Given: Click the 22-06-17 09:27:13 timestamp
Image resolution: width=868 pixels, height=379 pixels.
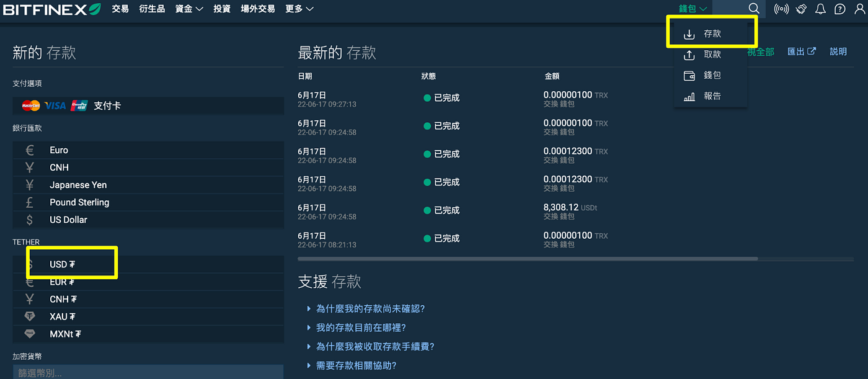Looking at the screenshot, I should tap(327, 104).
